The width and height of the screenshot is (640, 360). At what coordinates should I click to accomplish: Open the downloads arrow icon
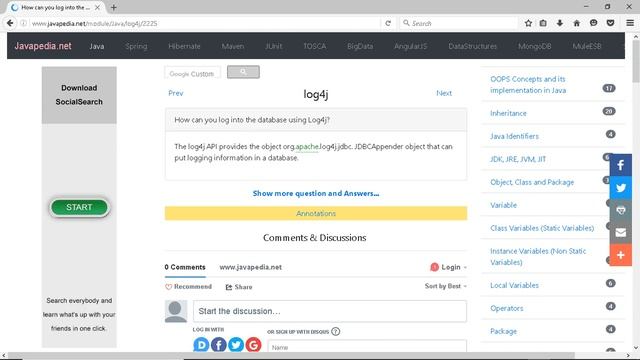(x=560, y=23)
